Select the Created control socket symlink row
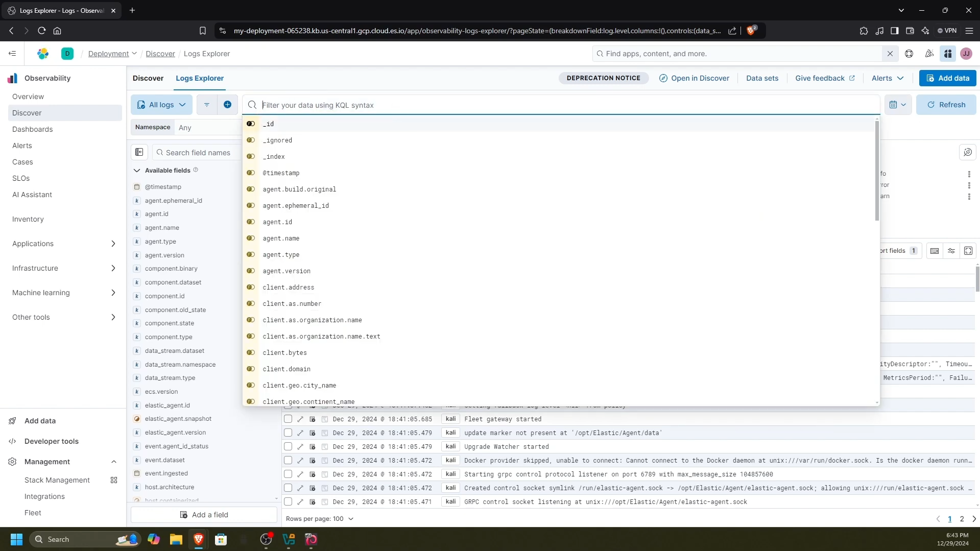 [x=288, y=488]
